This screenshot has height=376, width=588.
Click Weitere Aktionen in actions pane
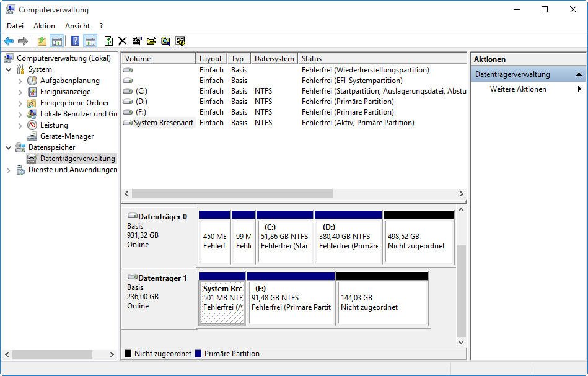(518, 89)
